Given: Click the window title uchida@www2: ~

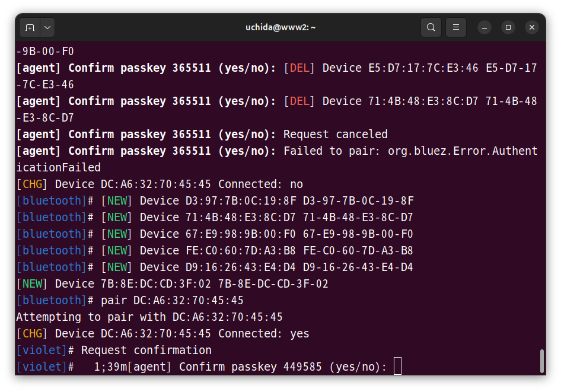Looking at the screenshot, I should click(x=280, y=27).
